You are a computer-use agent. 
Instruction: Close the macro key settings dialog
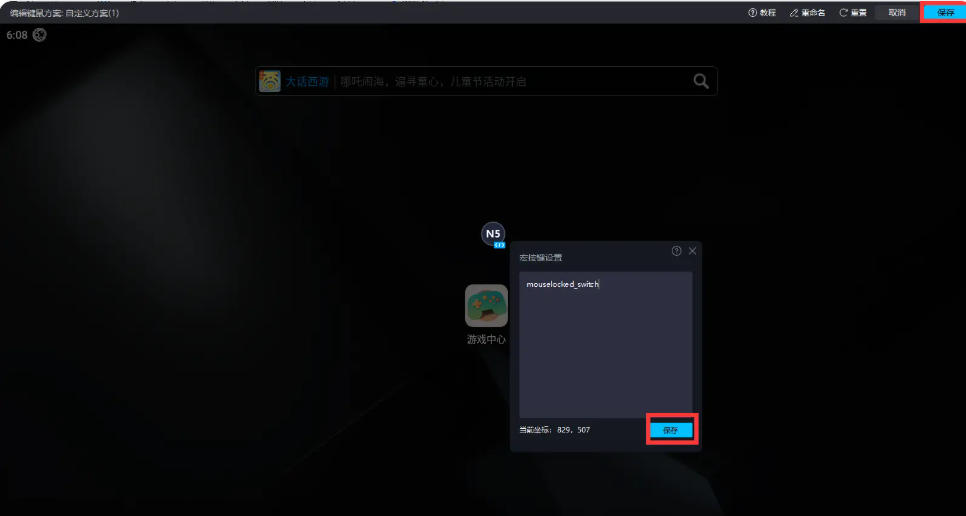pos(692,251)
